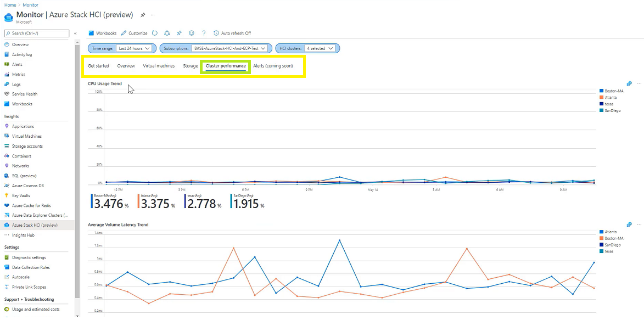
Task: Click the Atlanta average 3.375 % value
Action: pos(159,203)
